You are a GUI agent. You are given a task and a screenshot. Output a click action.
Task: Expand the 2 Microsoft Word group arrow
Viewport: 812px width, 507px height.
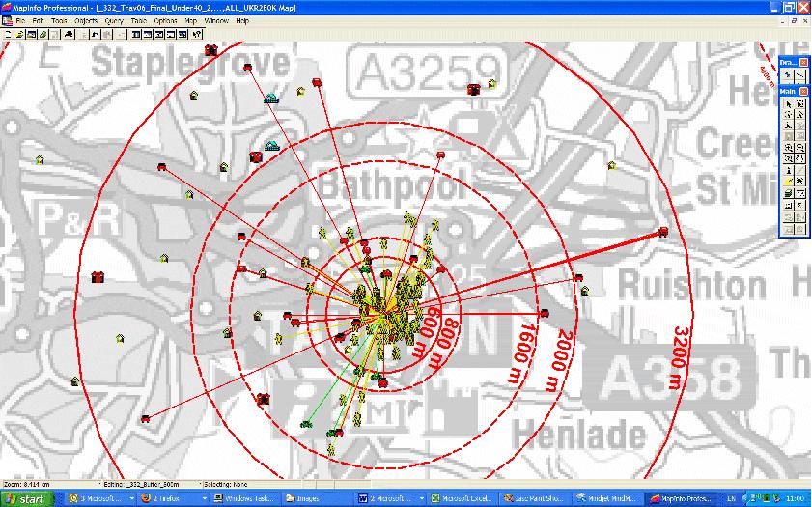tap(422, 498)
